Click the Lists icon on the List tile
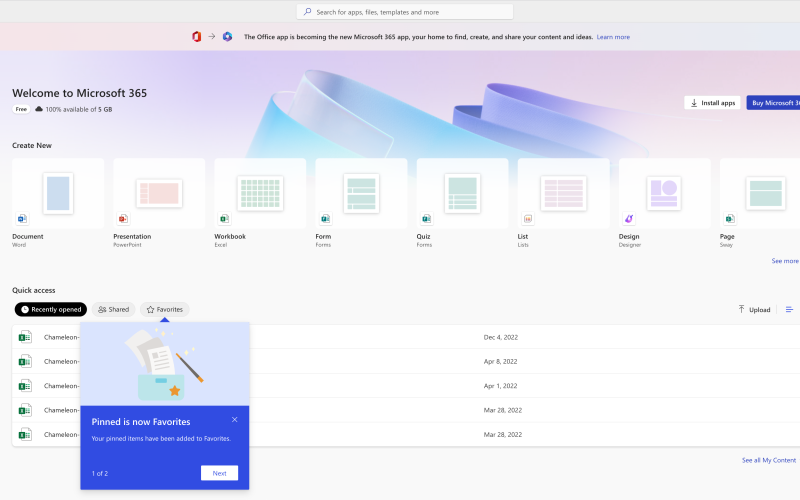Viewport: 800px width, 500px height. click(x=527, y=218)
